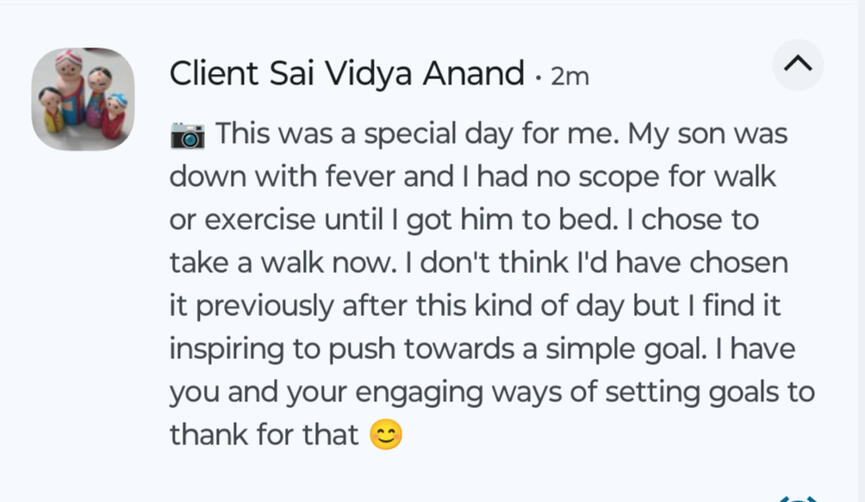Click the 2m timestamp
This screenshot has width=865, height=502.
click(569, 76)
